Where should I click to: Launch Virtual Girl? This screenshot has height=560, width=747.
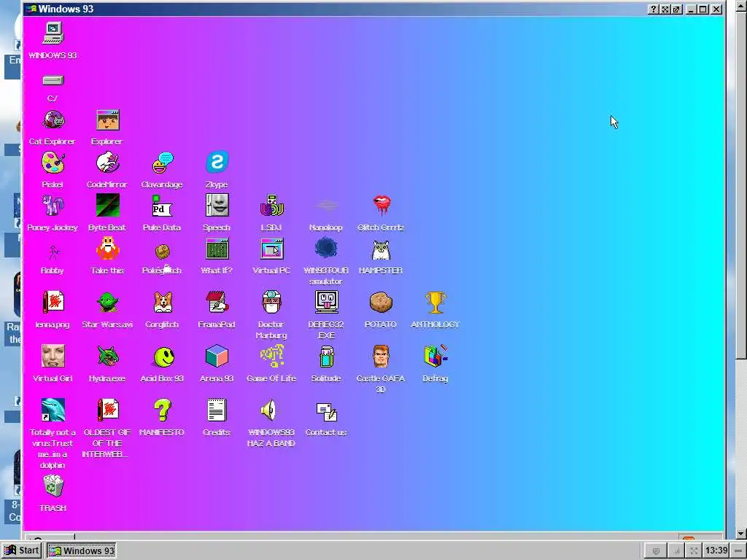53,356
